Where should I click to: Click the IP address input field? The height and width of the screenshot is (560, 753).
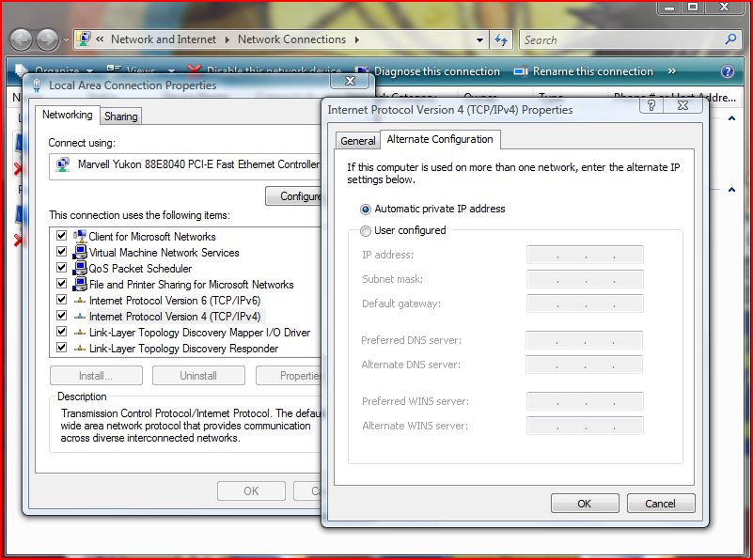(x=585, y=255)
